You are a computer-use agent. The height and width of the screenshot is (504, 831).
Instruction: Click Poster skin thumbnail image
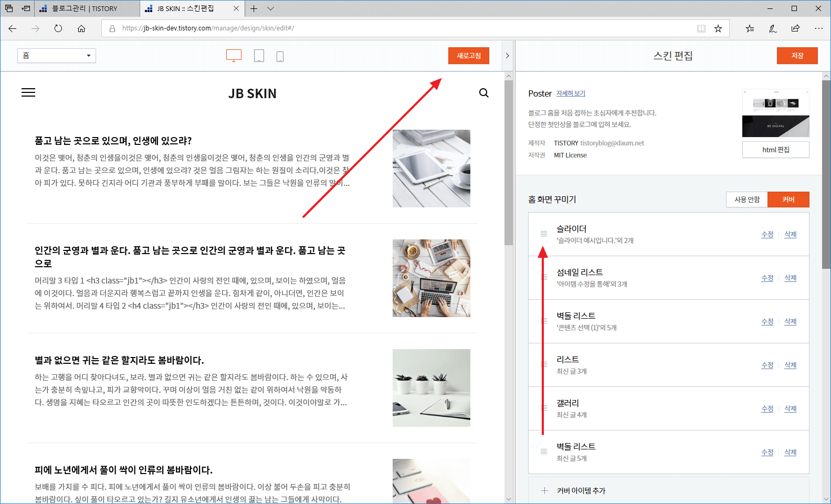click(x=776, y=113)
